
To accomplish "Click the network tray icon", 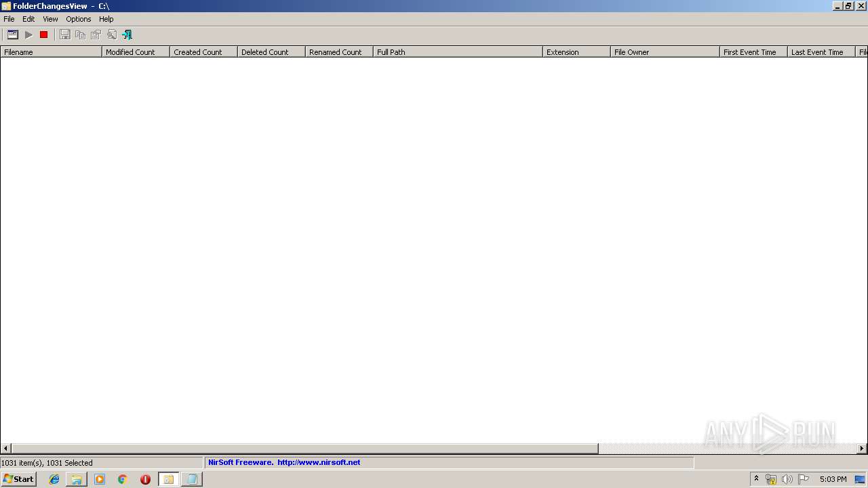I will coord(771,479).
